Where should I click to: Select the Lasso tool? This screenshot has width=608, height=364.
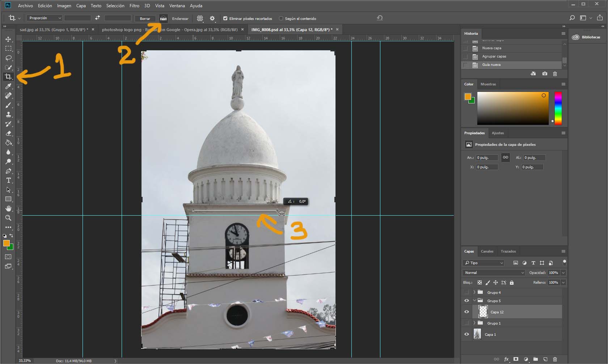click(8, 58)
